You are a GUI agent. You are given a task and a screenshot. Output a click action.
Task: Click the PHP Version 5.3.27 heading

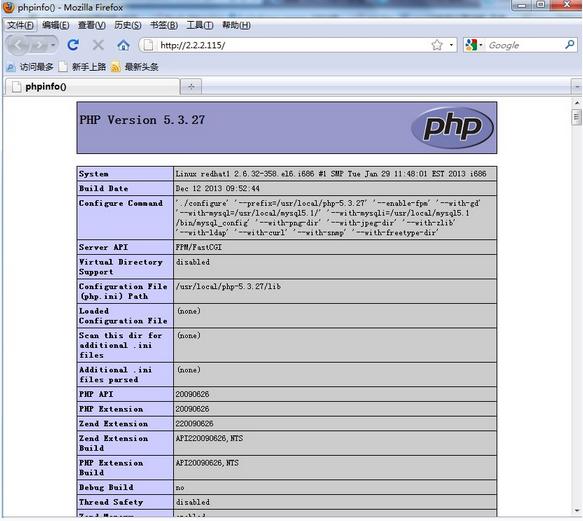pos(142,120)
